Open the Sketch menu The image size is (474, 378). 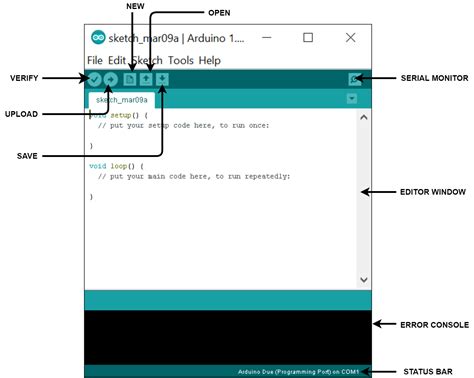pos(147,60)
